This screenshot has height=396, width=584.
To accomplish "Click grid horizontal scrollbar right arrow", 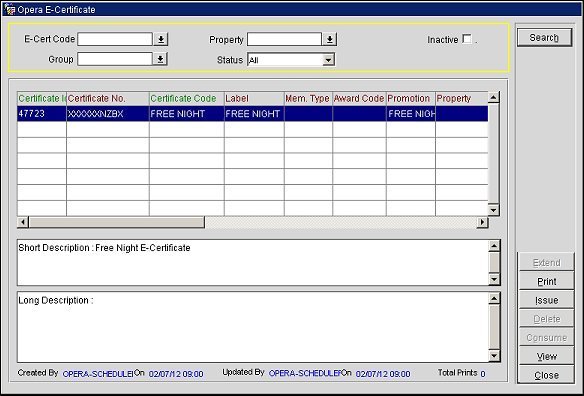I will pos(482,222).
